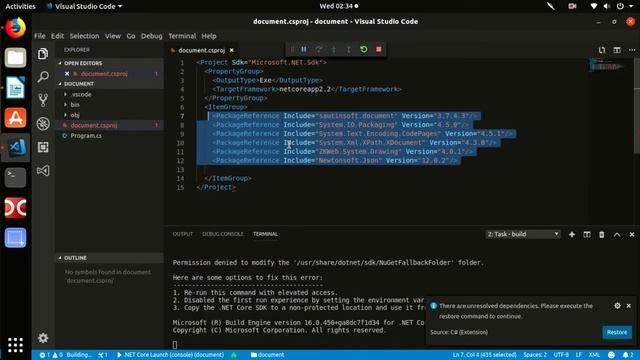
Task: Switch to the Output panel tab
Action: [x=182, y=234]
